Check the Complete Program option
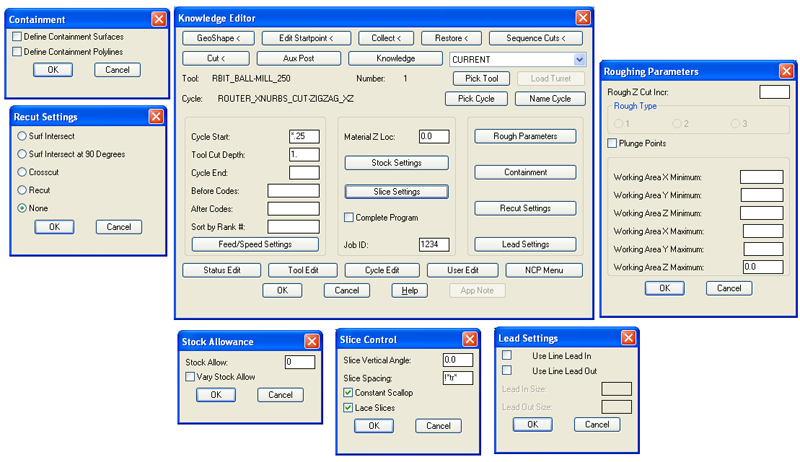This screenshot has height=462, width=800. [x=349, y=217]
